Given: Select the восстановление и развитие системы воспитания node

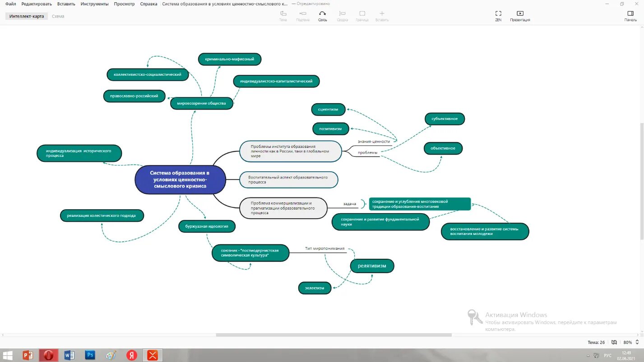Looking at the screenshot, I should (x=485, y=231).
